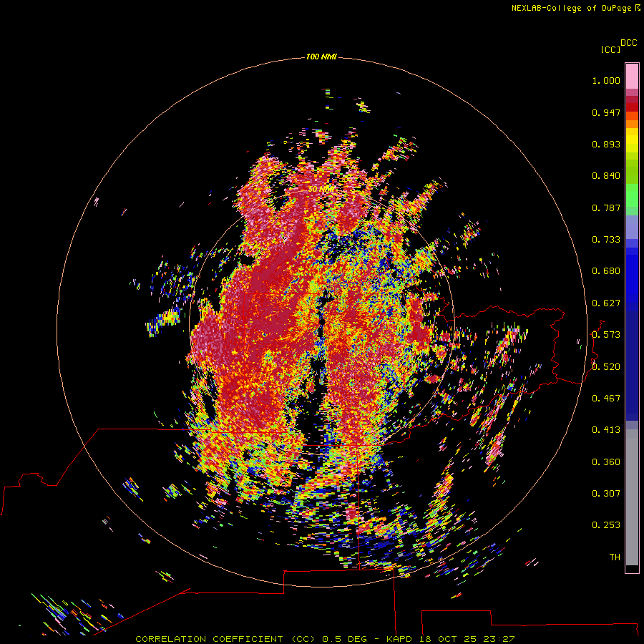Click the TH threshold label in the legend
This screenshot has width=644, height=644.
[x=615, y=557]
